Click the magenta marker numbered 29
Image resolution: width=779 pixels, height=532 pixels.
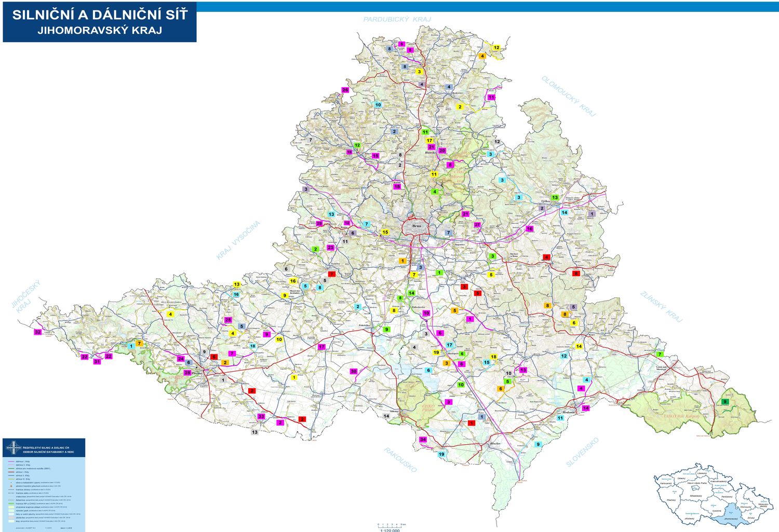(x=319, y=224)
